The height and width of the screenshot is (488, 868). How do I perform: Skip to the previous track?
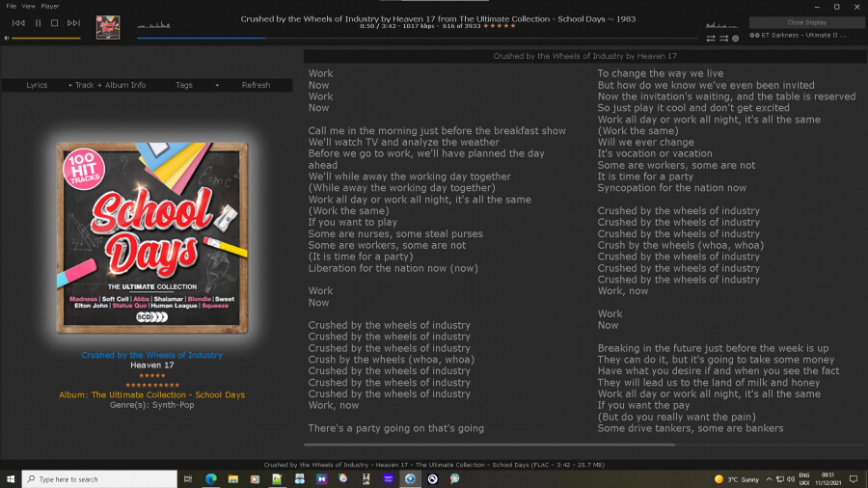(x=18, y=23)
